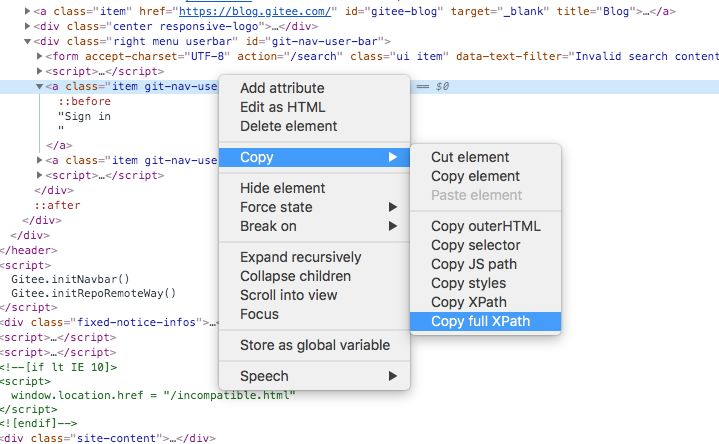719x444 pixels.
Task: Click Hide element menu item
Action: tap(282, 188)
